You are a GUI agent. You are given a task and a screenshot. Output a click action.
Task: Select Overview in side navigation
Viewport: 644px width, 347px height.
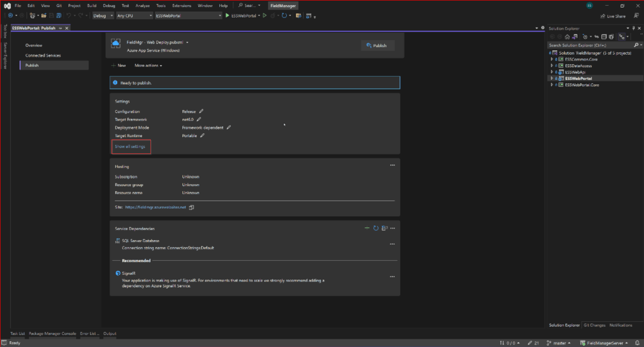34,45
